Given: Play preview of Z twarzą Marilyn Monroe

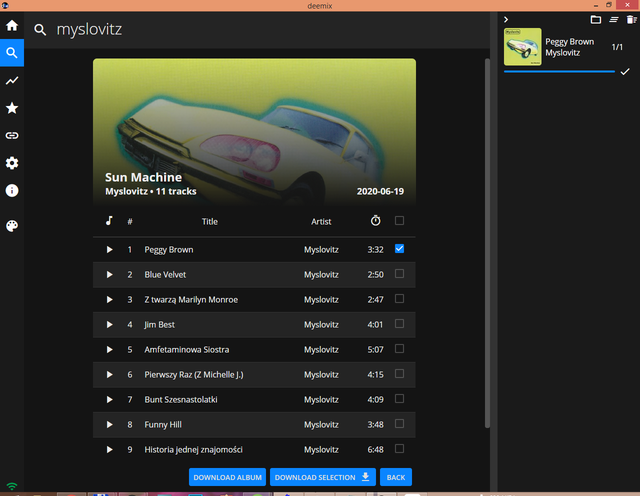Looking at the screenshot, I should pyautogui.click(x=109, y=299).
